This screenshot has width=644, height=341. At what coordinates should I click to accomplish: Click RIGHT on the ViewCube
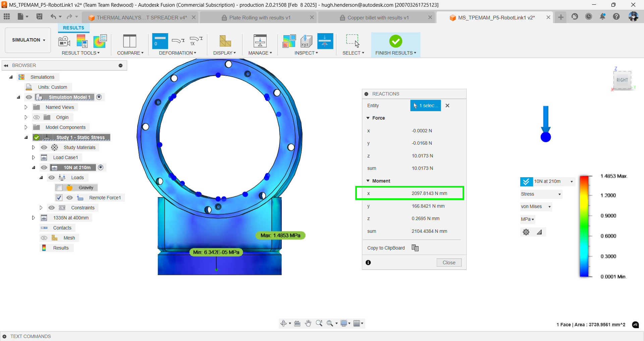tap(622, 80)
